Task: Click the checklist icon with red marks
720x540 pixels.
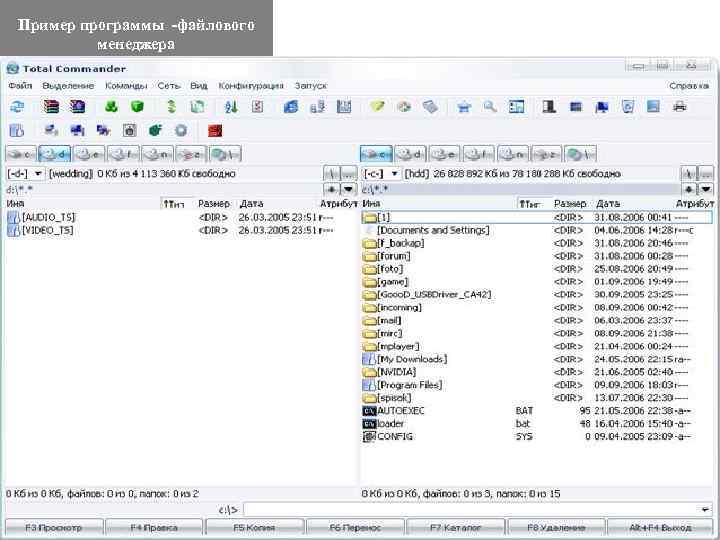Action: coord(258,107)
